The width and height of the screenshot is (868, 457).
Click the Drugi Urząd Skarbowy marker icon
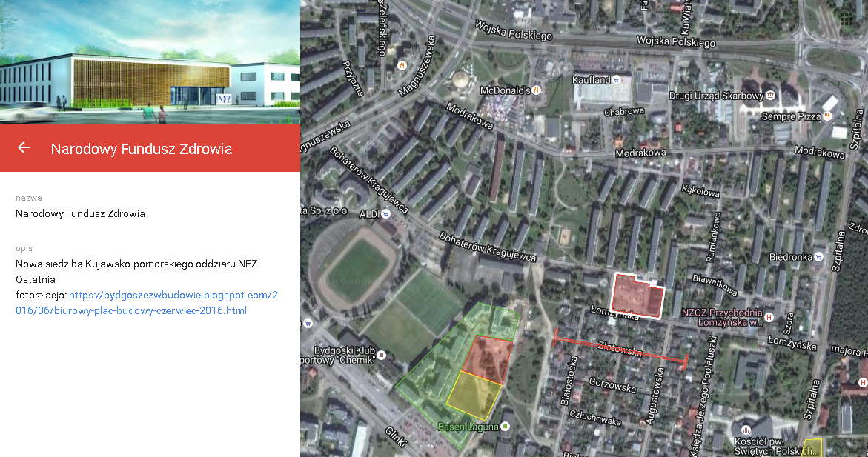pyautogui.click(x=770, y=96)
